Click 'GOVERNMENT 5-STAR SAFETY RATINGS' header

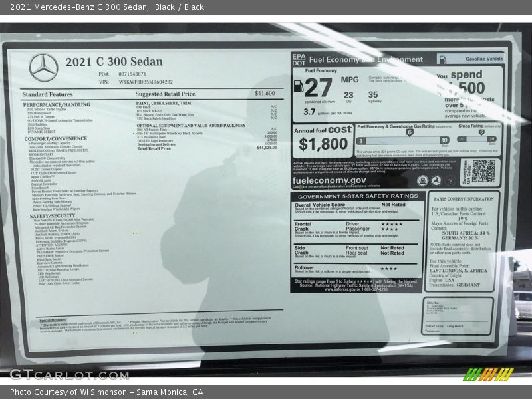coord(358,196)
